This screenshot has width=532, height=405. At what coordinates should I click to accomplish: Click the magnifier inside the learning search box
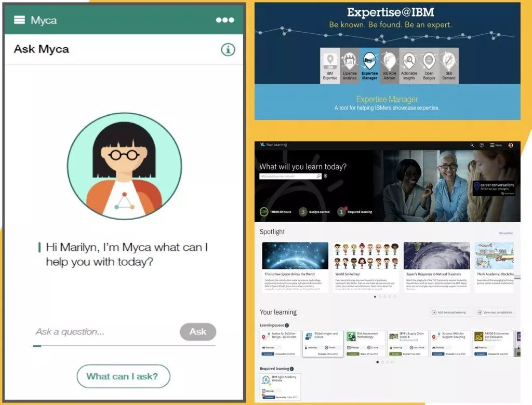[318, 177]
